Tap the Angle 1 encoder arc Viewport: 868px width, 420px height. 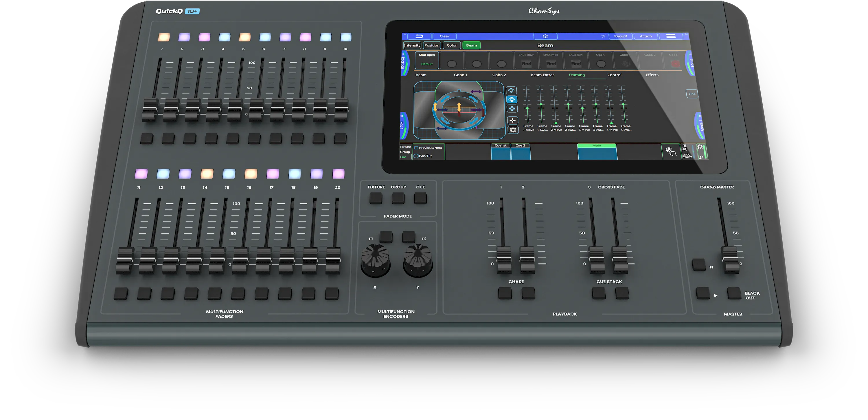coord(700,125)
